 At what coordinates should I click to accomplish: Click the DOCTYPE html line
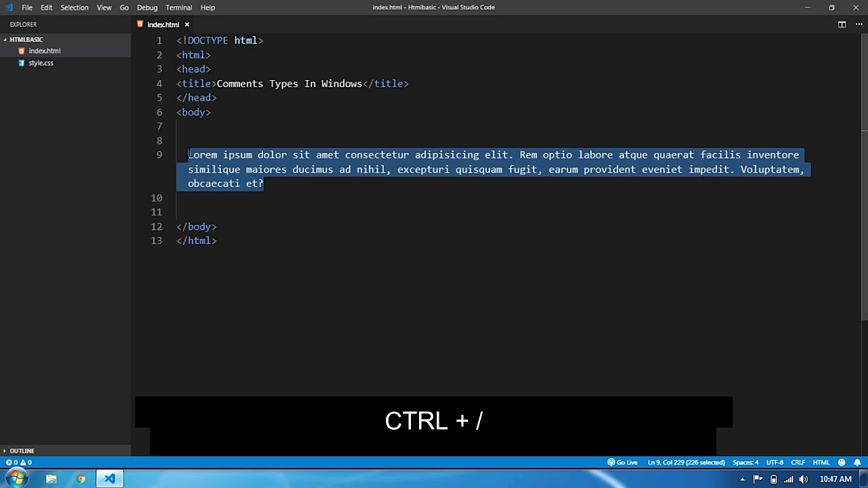220,41
